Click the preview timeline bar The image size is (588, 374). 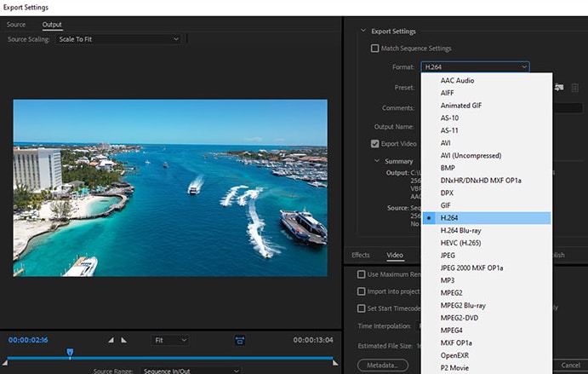coord(170,358)
